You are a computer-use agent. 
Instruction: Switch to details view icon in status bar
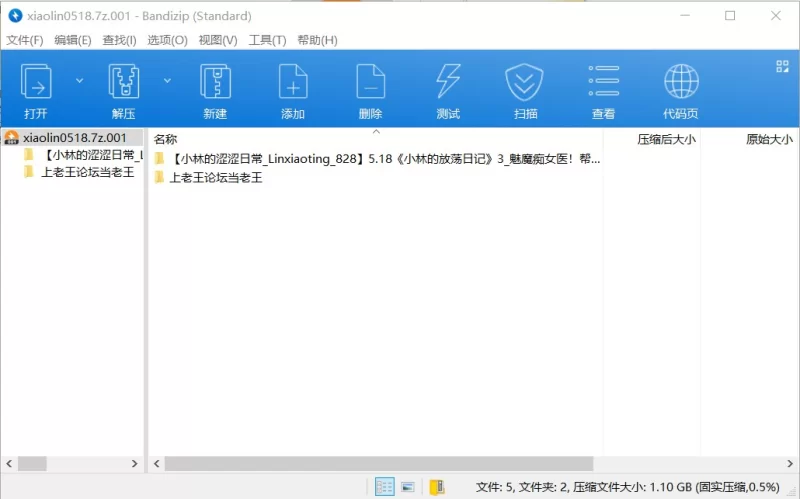[x=384, y=487]
